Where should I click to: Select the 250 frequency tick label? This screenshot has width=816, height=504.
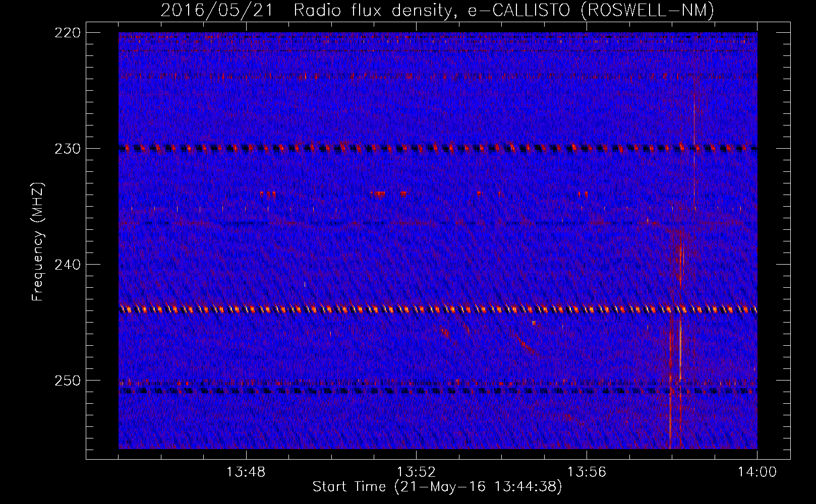pos(67,381)
